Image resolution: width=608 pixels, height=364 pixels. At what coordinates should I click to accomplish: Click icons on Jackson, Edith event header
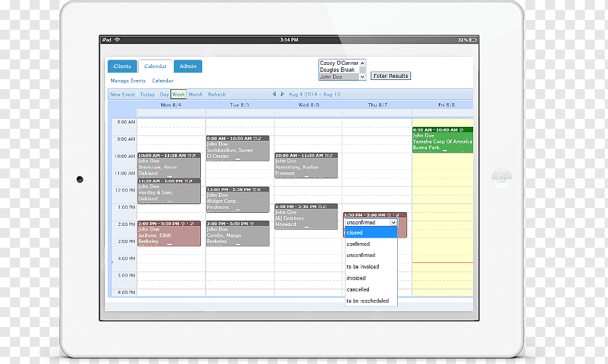[x=188, y=224]
